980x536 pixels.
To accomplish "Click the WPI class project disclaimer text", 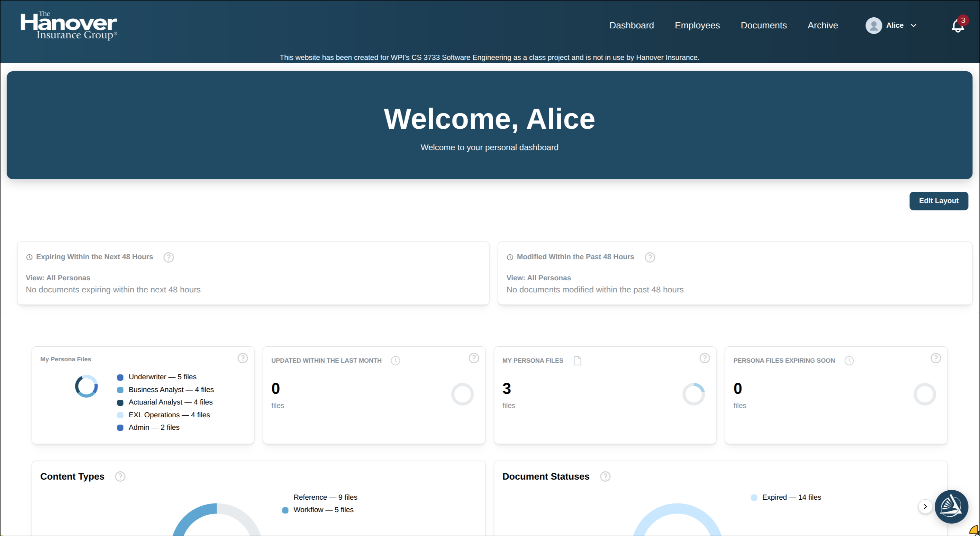I will coord(489,57).
